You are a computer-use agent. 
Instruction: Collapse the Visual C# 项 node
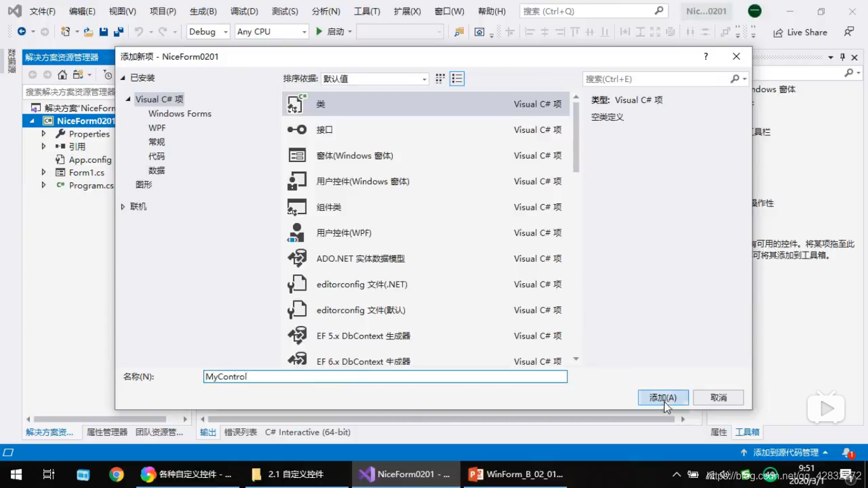click(128, 99)
